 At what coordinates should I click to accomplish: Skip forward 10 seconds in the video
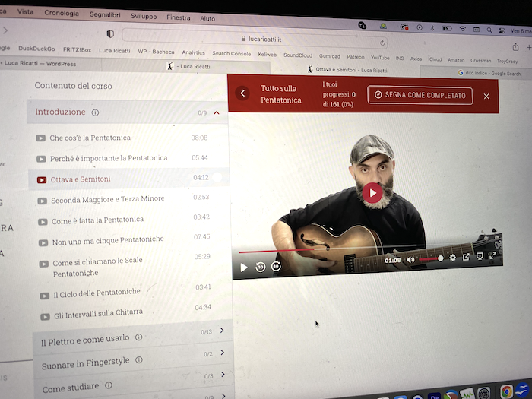click(276, 266)
